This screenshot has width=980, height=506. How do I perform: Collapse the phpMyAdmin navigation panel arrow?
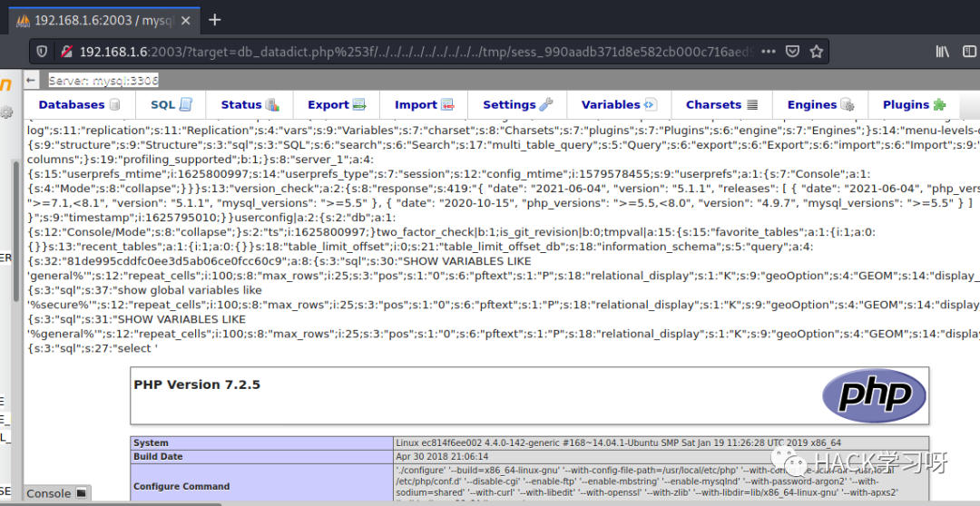click(x=31, y=80)
